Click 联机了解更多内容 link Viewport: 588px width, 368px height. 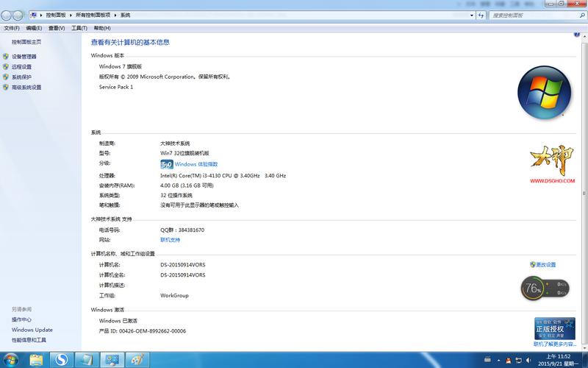555,344
